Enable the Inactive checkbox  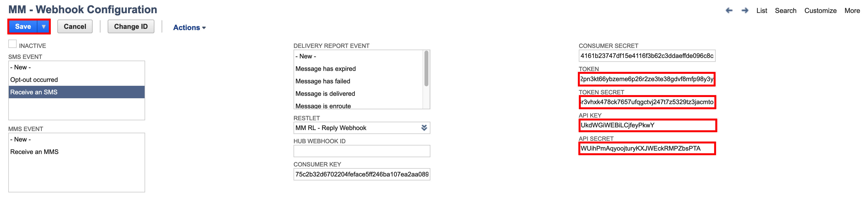[12, 43]
